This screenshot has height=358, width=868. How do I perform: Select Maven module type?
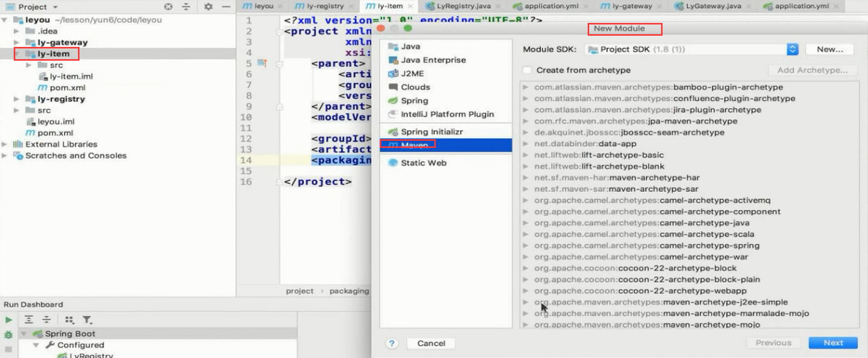tap(446, 145)
